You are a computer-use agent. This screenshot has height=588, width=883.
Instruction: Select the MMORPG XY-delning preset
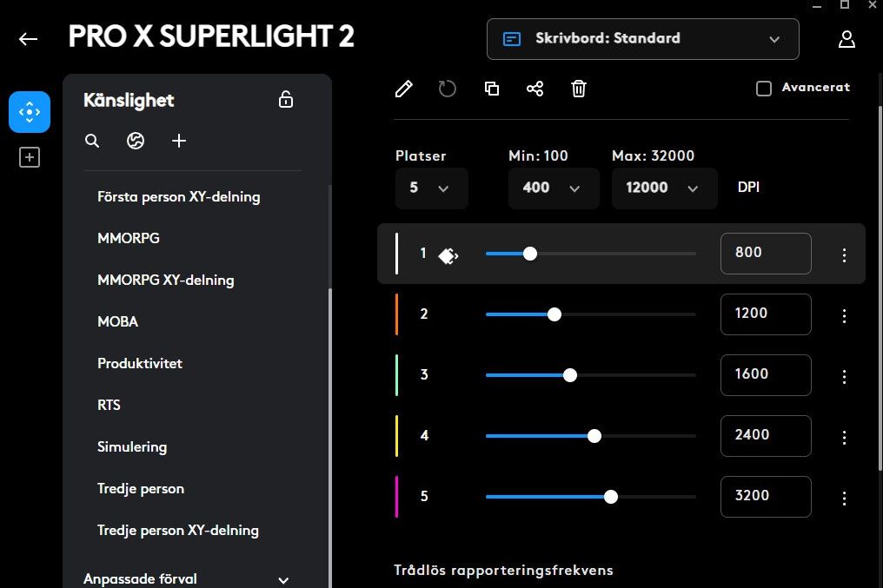coord(165,281)
